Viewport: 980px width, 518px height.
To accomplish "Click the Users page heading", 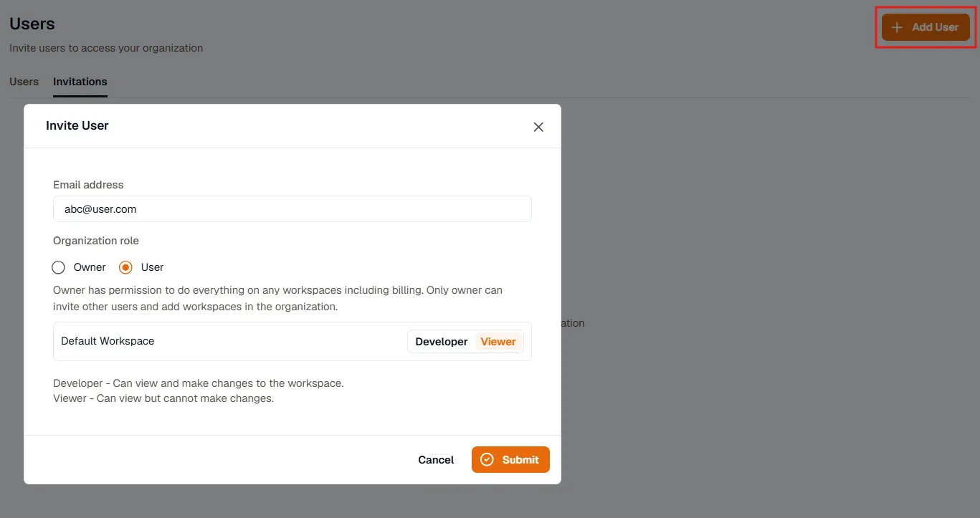I will click(32, 24).
